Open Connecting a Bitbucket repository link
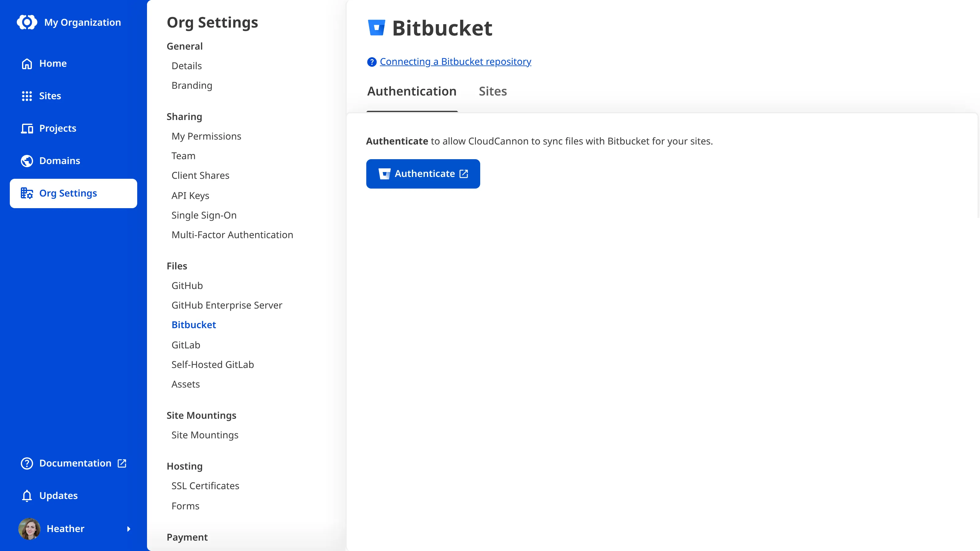Viewport: 980px width, 551px height. coord(455,62)
